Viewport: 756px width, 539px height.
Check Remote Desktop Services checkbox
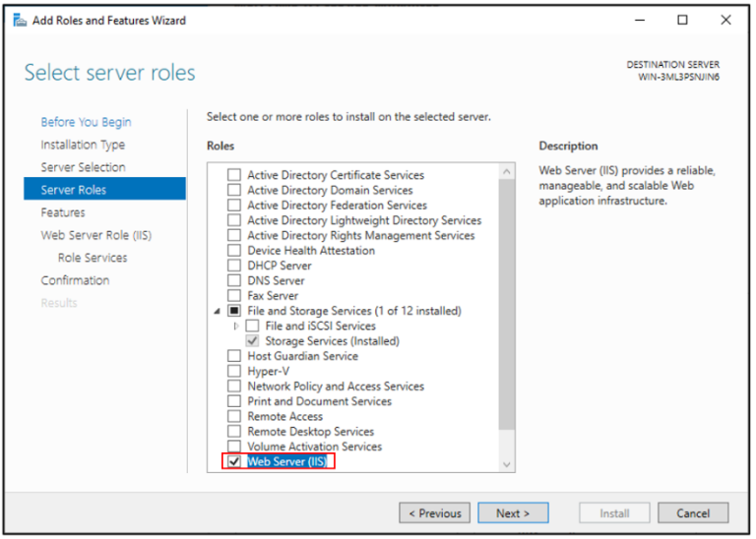[x=234, y=431]
